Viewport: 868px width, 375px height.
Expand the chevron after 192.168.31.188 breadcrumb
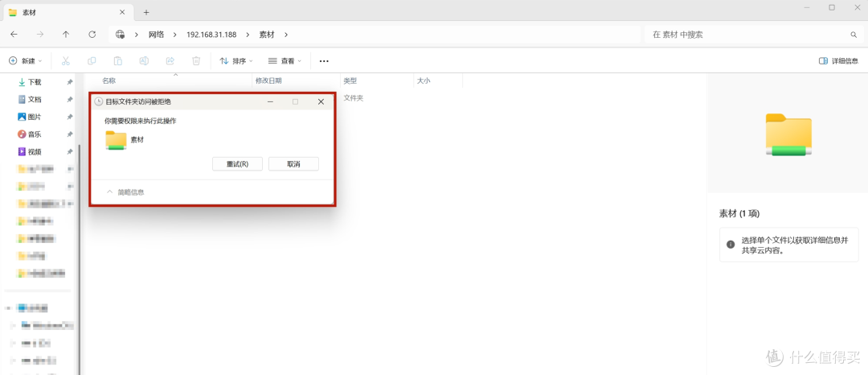(248, 35)
